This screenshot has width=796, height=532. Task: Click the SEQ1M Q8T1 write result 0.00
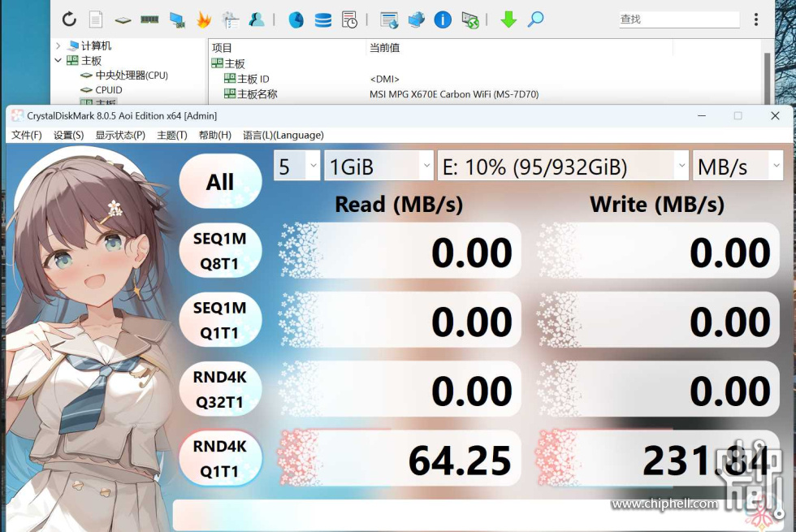pyautogui.click(x=659, y=251)
